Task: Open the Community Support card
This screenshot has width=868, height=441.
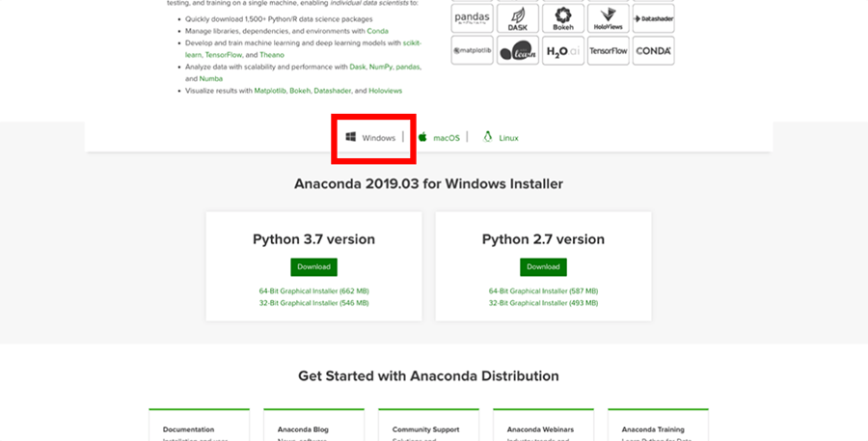Action: [428, 425]
